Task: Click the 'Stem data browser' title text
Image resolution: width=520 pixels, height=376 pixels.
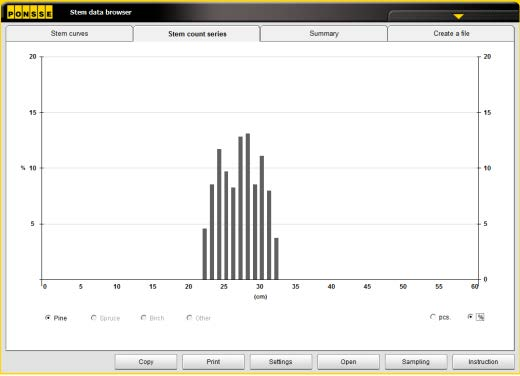Action: click(x=101, y=12)
